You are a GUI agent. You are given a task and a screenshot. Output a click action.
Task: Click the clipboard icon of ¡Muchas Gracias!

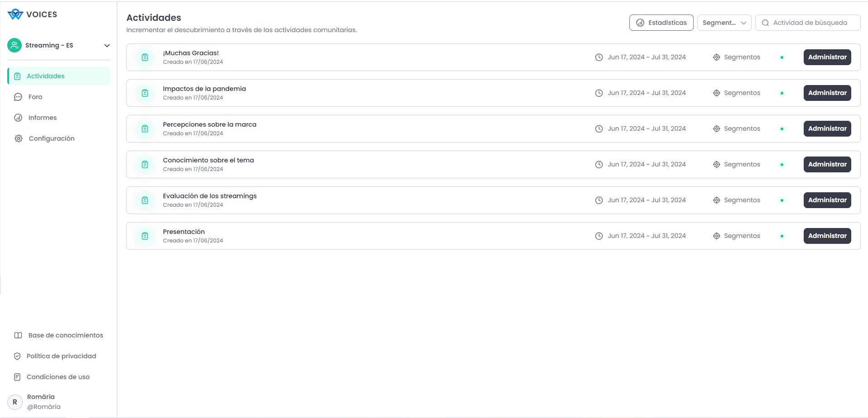[x=145, y=57]
